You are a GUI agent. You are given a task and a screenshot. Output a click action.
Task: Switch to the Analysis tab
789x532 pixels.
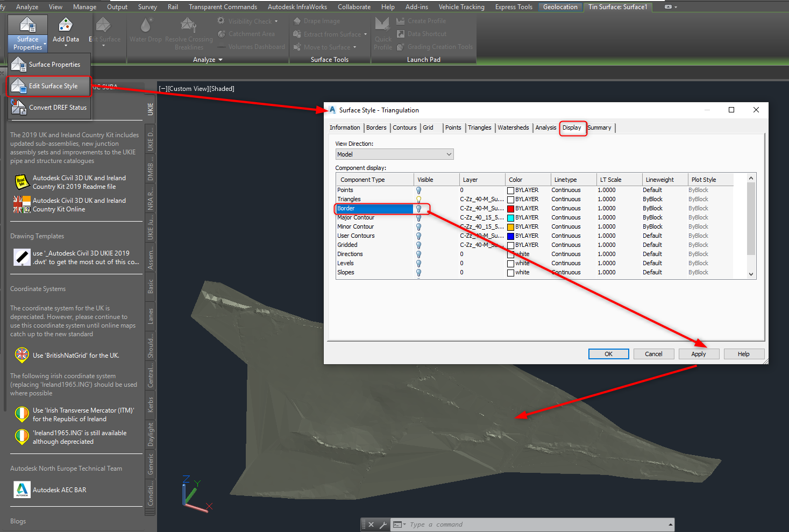click(545, 127)
